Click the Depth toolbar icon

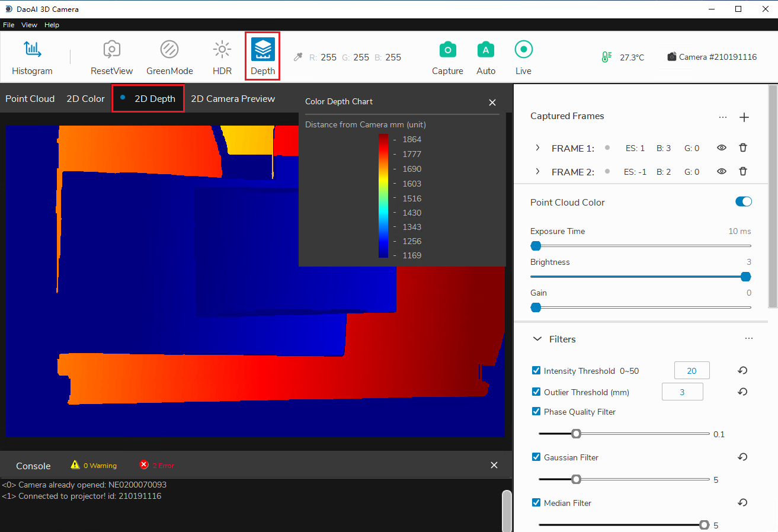pyautogui.click(x=262, y=50)
